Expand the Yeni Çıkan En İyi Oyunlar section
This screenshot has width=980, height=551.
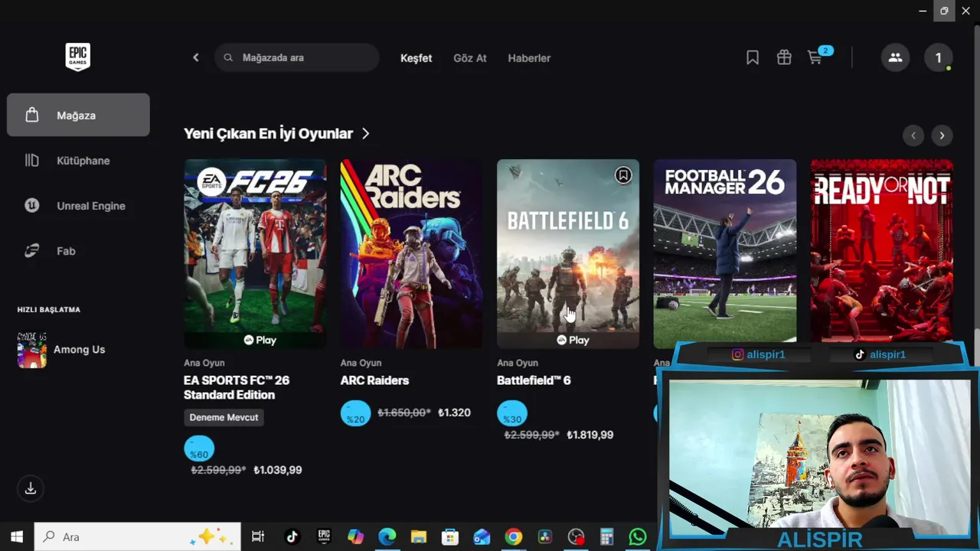276,134
